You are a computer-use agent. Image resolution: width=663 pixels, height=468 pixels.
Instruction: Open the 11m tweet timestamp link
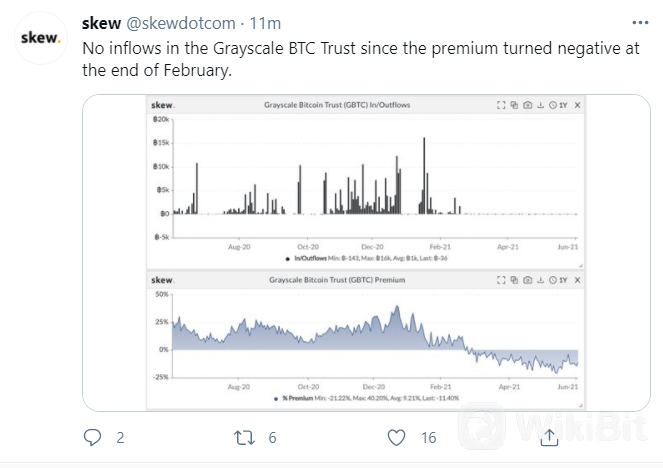(x=265, y=23)
